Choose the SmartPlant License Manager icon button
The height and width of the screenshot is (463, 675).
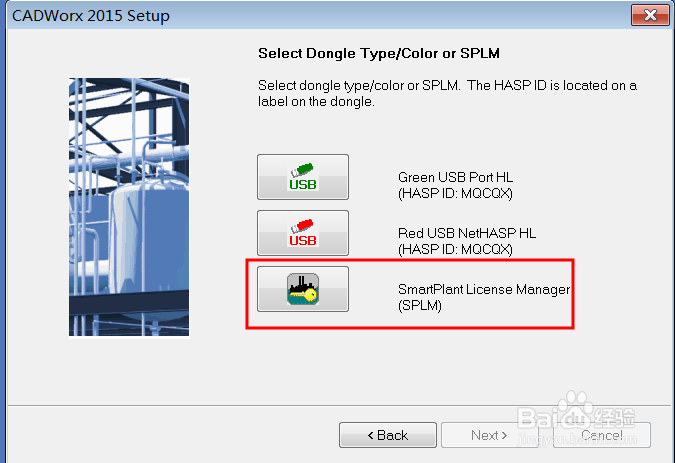click(x=303, y=289)
